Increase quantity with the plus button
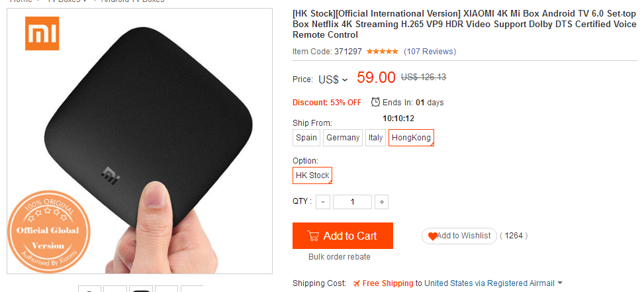 (381, 202)
